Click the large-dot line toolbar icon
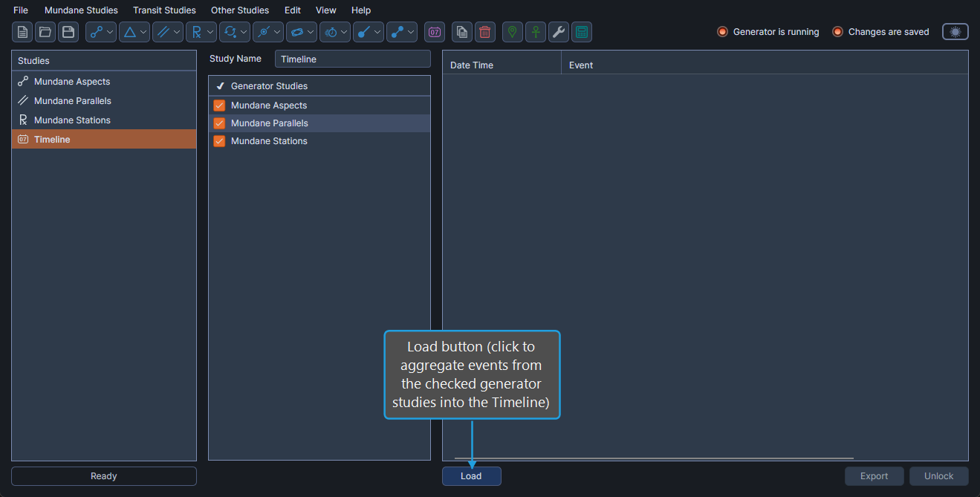Screen dimensions: 980x497 point(364,32)
